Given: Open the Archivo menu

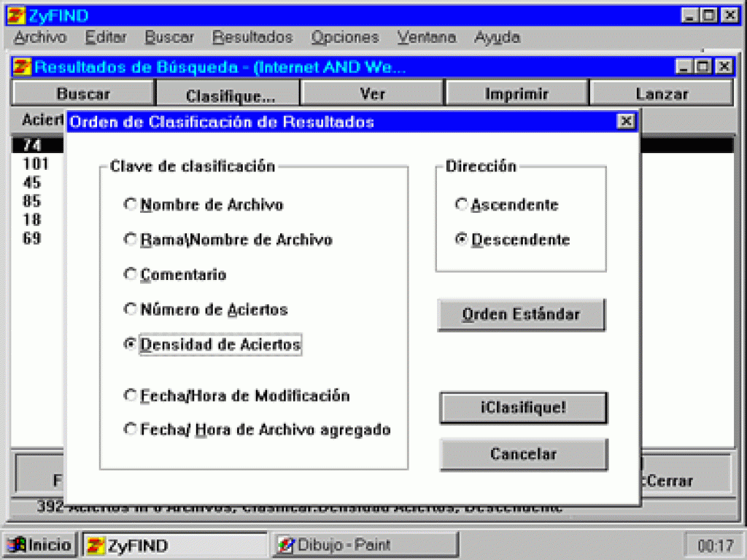Looking at the screenshot, I should (x=39, y=37).
